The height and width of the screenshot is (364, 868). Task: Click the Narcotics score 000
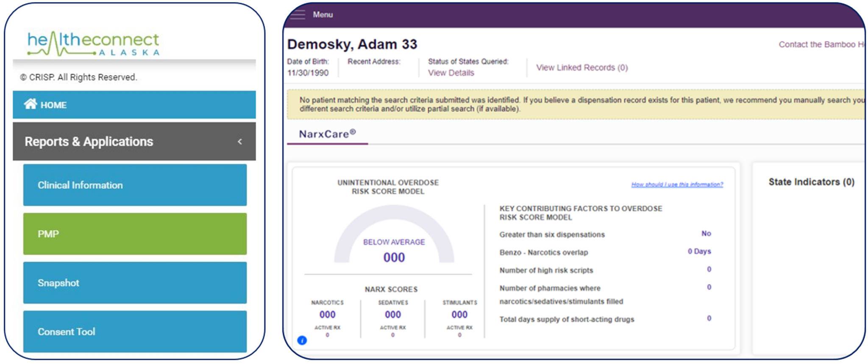pyautogui.click(x=327, y=314)
